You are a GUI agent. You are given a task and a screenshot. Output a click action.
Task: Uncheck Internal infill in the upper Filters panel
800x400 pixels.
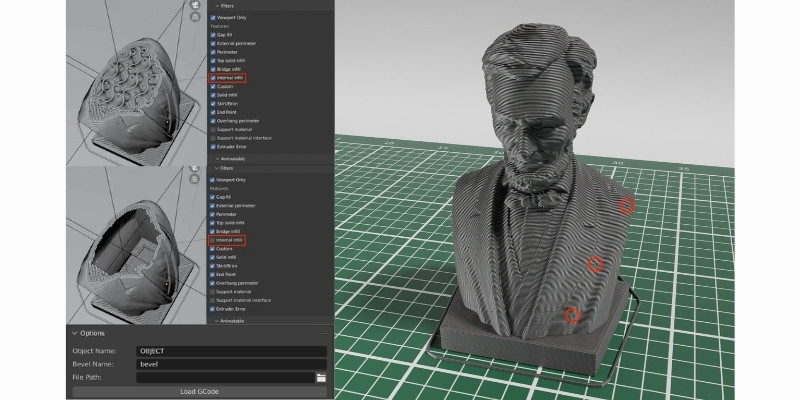click(x=213, y=78)
